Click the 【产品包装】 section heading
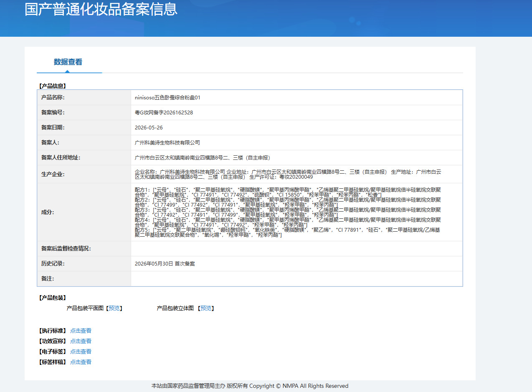This screenshot has height=392, width=532. (x=52, y=298)
